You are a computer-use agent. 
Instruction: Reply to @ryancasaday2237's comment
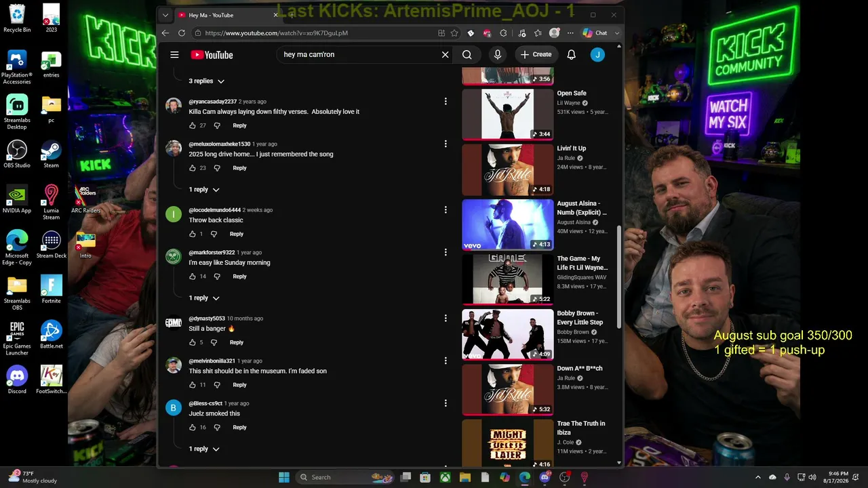pyautogui.click(x=239, y=125)
